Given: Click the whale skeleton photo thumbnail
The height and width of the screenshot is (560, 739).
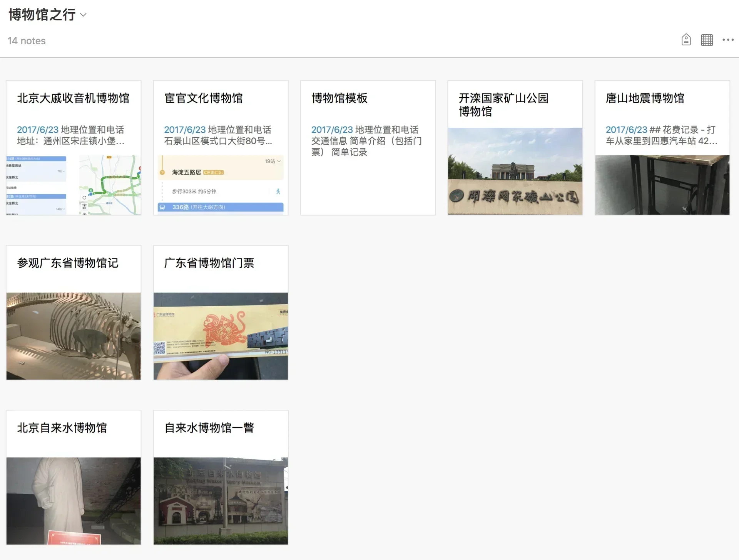Looking at the screenshot, I should [74, 336].
